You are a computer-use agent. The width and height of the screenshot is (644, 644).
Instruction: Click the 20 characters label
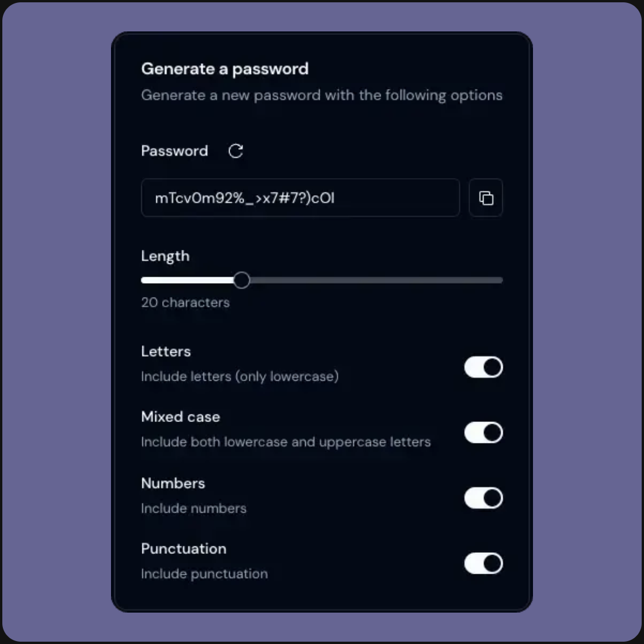[185, 302]
